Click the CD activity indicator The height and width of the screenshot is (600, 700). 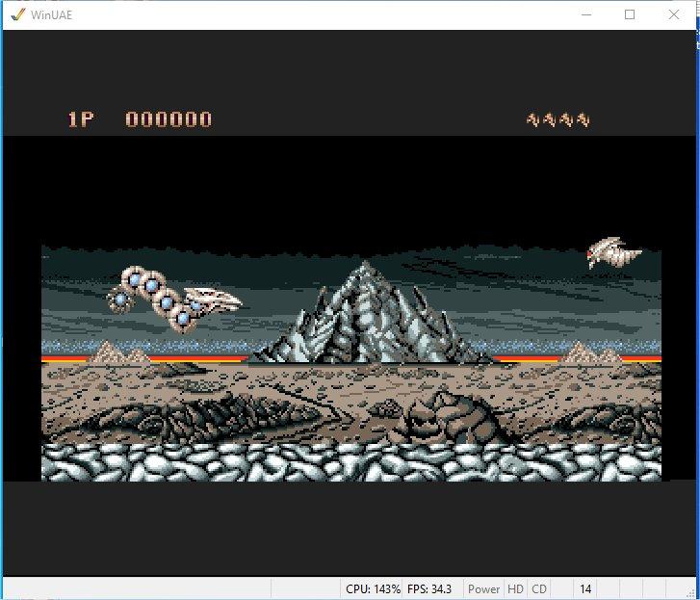(539, 588)
